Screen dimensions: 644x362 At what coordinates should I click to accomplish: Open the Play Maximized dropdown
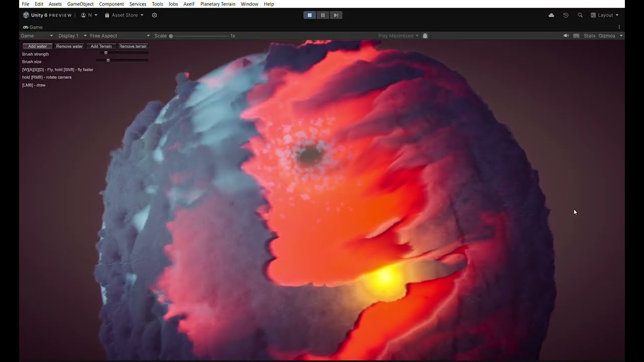click(x=398, y=36)
